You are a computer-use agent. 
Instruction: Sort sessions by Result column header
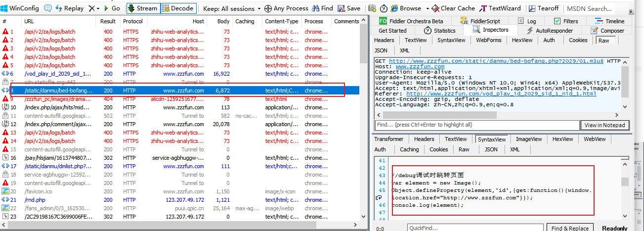click(108, 21)
